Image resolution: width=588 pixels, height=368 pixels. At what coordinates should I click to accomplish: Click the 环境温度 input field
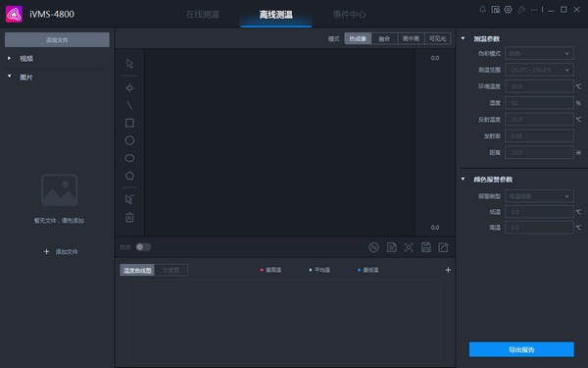coord(539,86)
